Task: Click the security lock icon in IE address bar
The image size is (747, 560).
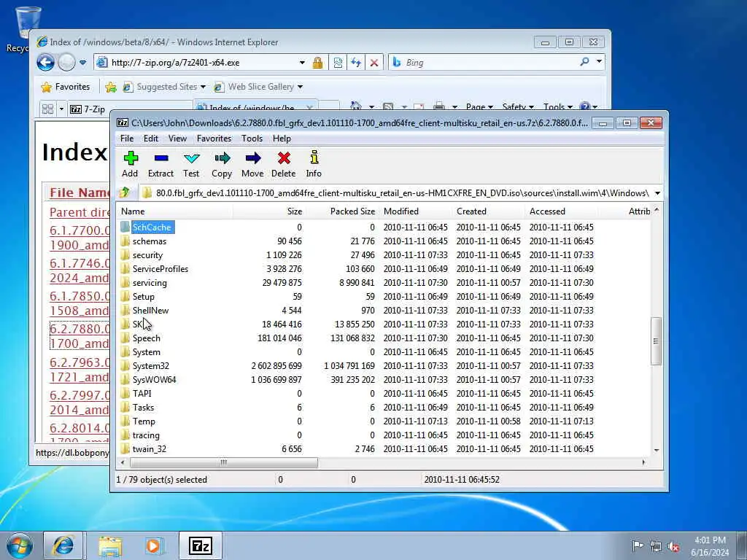Action: pos(318,63)
